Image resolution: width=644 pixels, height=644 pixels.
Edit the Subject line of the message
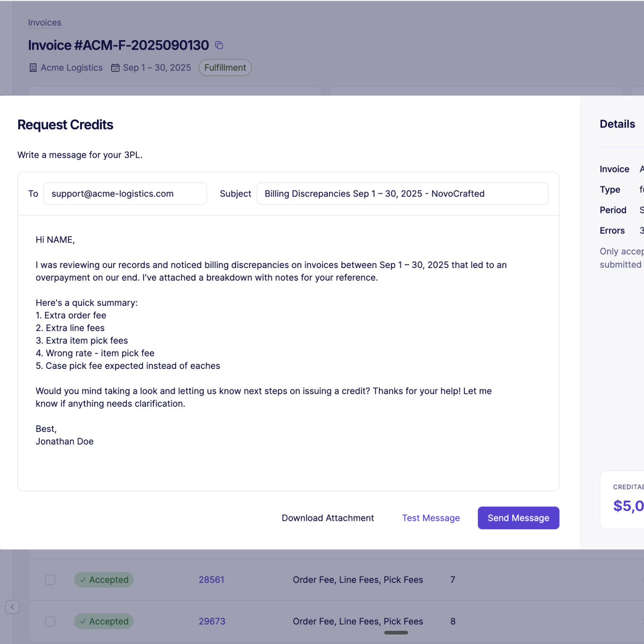click(402, 194)
